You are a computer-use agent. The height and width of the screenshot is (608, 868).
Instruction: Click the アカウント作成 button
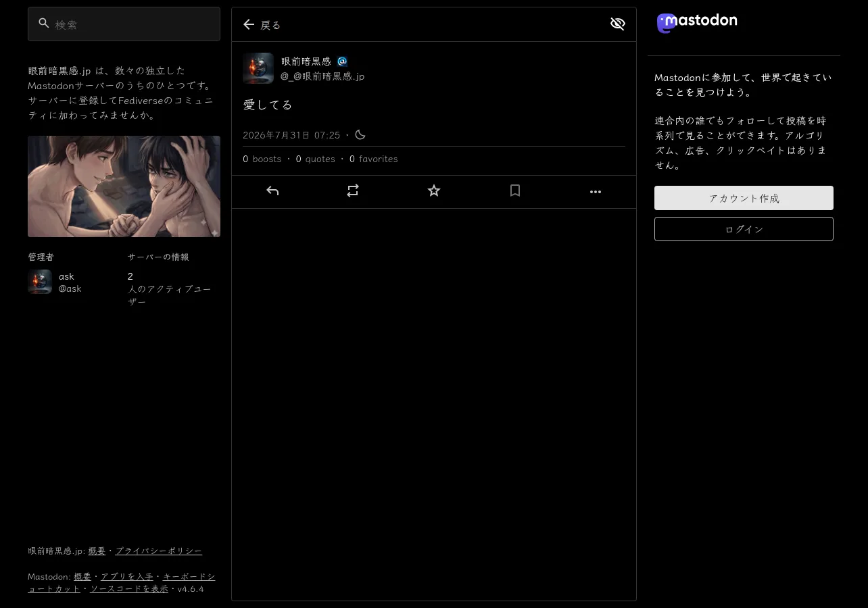pyautogui.click(x=744, y=199)
